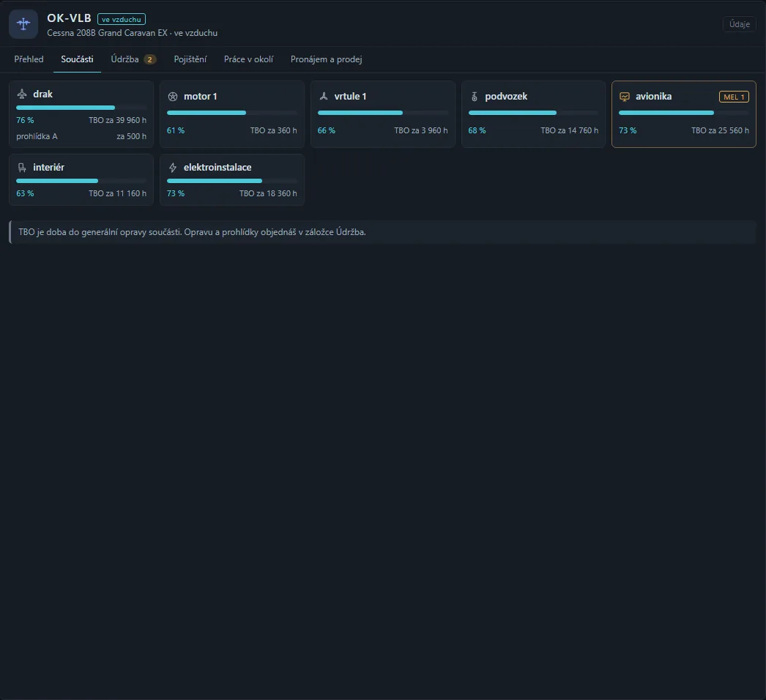Click the lightning icon on elektroinstalace card
This screenshot has height=700, width=766.
click(x=172, y=168)
